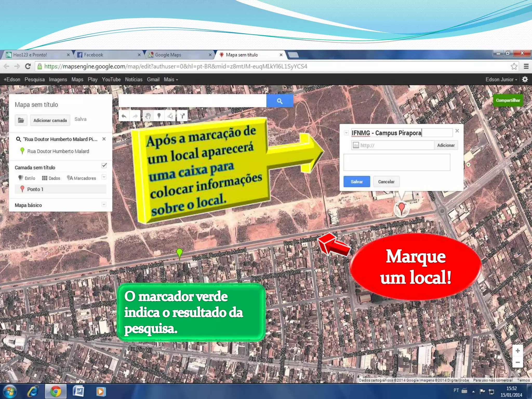Image resolution: width=532 pixels, height=399 pixels.
Task: Open the marker style dropdown beside title field
Action: point(346,133)
